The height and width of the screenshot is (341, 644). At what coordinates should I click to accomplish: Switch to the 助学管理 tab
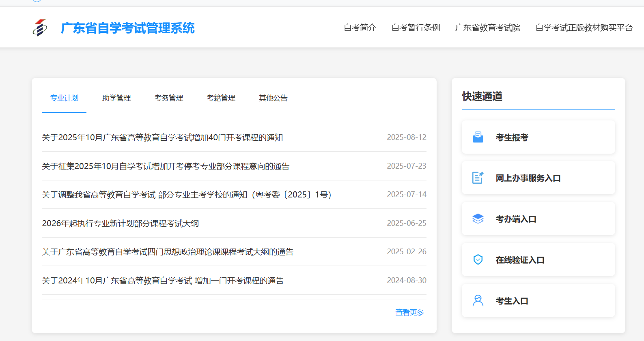[x=116, y=98]
